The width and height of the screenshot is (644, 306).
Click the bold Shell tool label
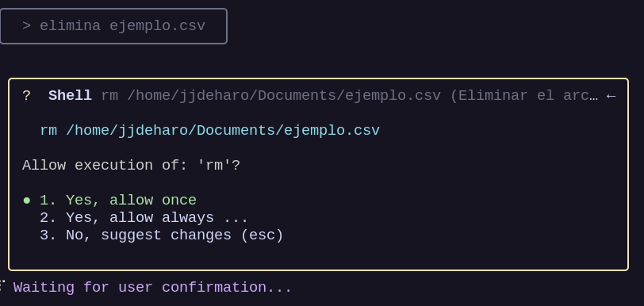[x=70, y=96]
